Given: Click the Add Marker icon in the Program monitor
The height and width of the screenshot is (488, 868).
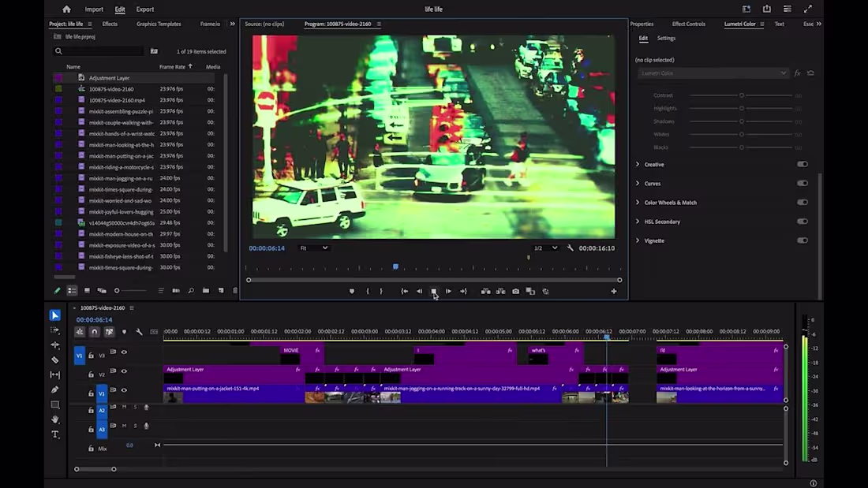Looking at the screenshot, I should click(x=352, y=291).
